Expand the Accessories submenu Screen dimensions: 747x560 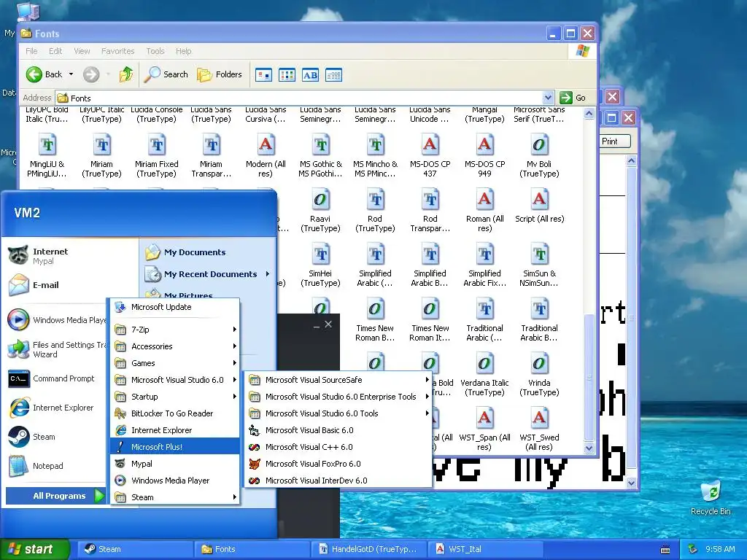pos(175,346)
